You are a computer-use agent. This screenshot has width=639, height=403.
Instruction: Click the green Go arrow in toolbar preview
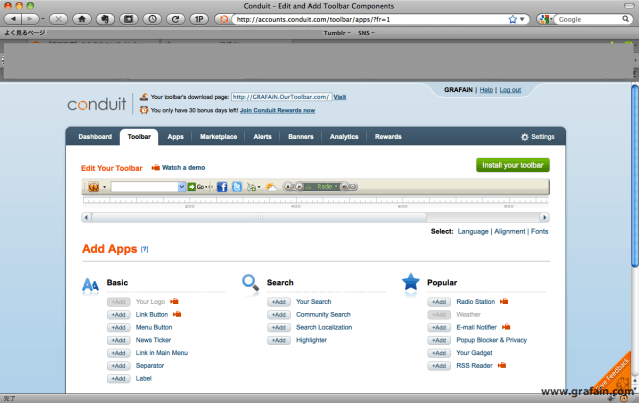coord(192,187)
